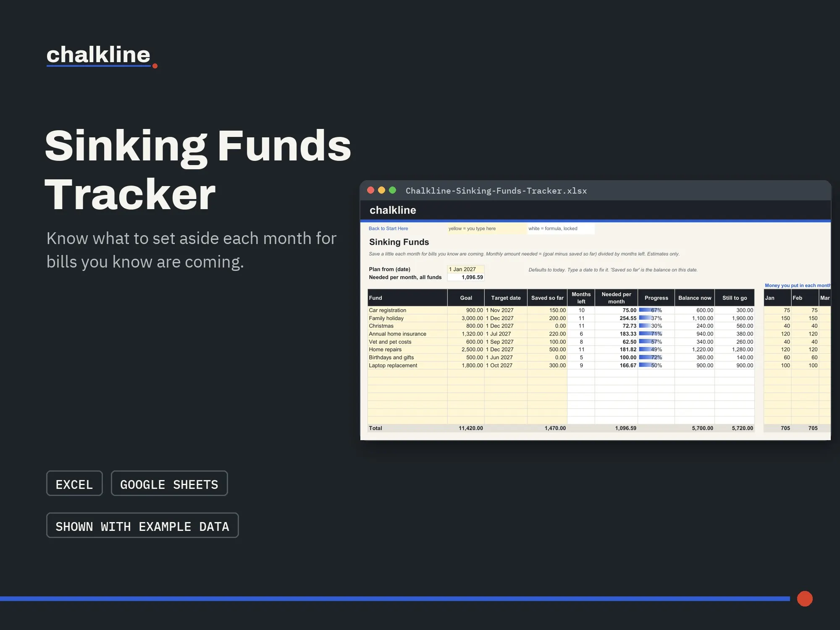The width and height of the screenshot is (840, 630).
Task: Click the Plan from date cell 1 Jan 2027
Action: click(466, 269)
